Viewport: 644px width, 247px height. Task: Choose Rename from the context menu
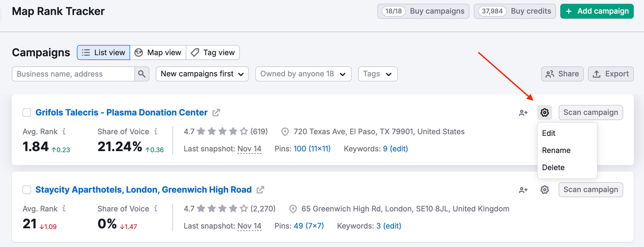pyautogui.click(x=556, y=150)
